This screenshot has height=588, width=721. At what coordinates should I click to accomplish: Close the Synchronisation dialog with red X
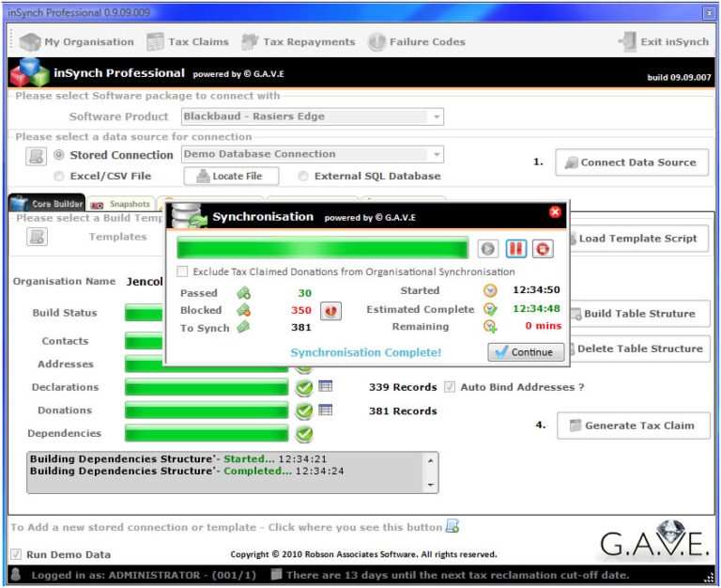pos(555,212)
